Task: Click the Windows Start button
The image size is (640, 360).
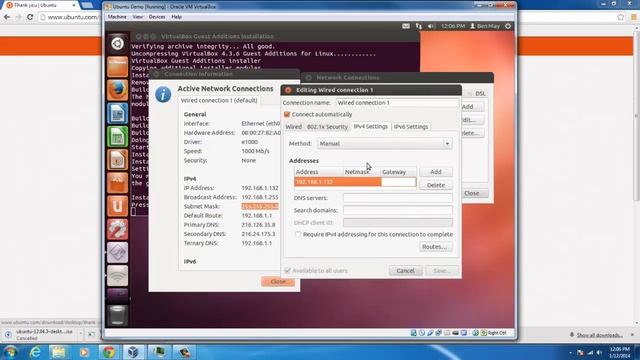Action: tap(10, 352)
